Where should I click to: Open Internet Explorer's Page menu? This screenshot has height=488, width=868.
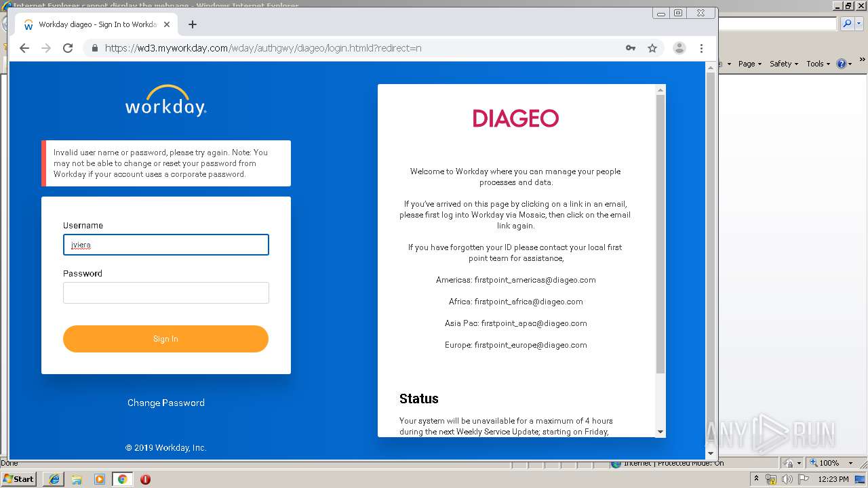pyautogui.click(x=749, y=64)
